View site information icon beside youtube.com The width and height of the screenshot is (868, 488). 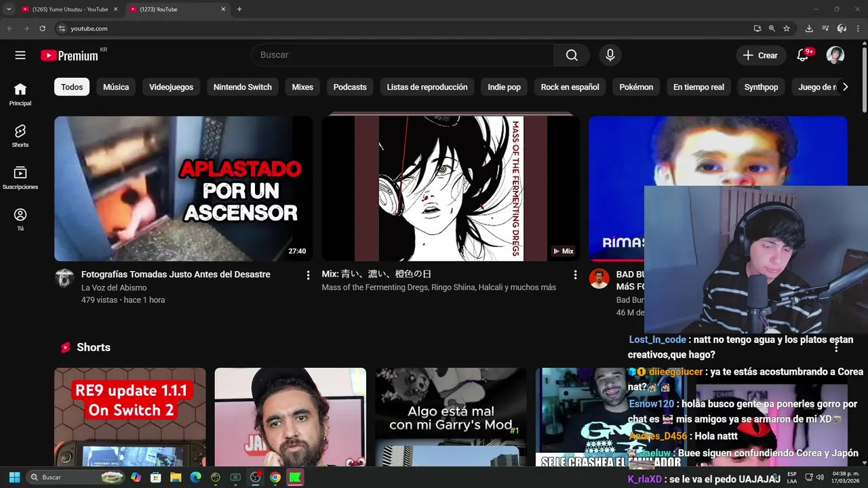(x=62, y=28)
